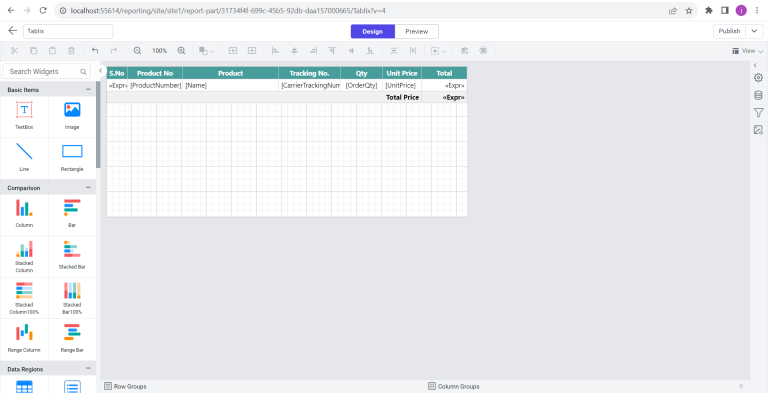Click the Publish button

pos(729,31)
